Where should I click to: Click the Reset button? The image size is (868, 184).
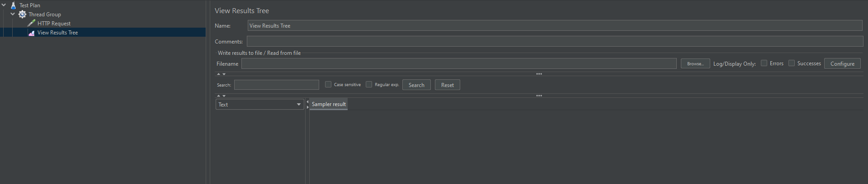448,85
